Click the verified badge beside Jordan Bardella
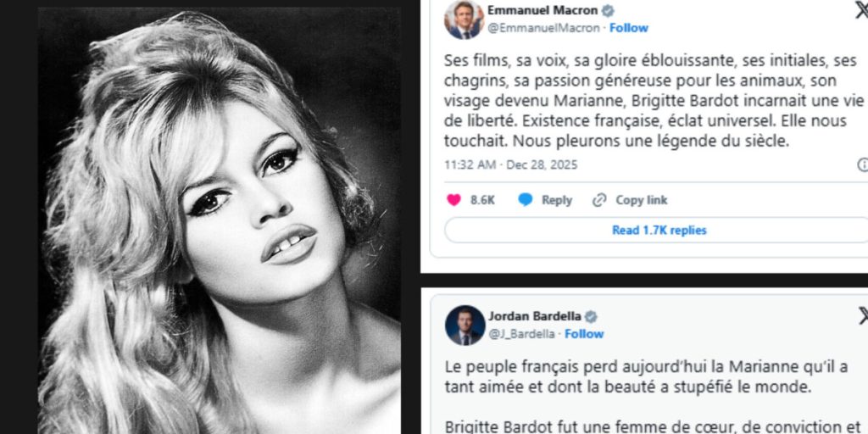Image resolution: width=868 pixels, height=434 pixels. [x=591, y=317]
